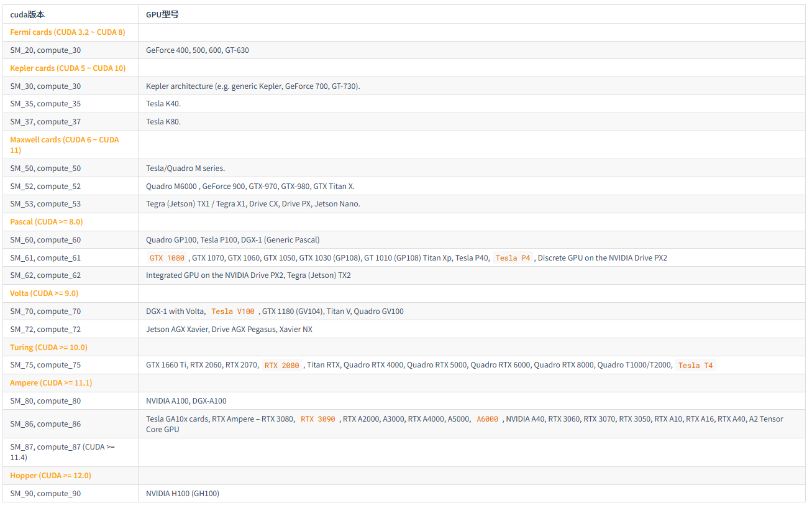This screenshot has height=508, width=812.
Task: Click the "SM_53, compute_53" cell
Action: (x=70, y=204)
